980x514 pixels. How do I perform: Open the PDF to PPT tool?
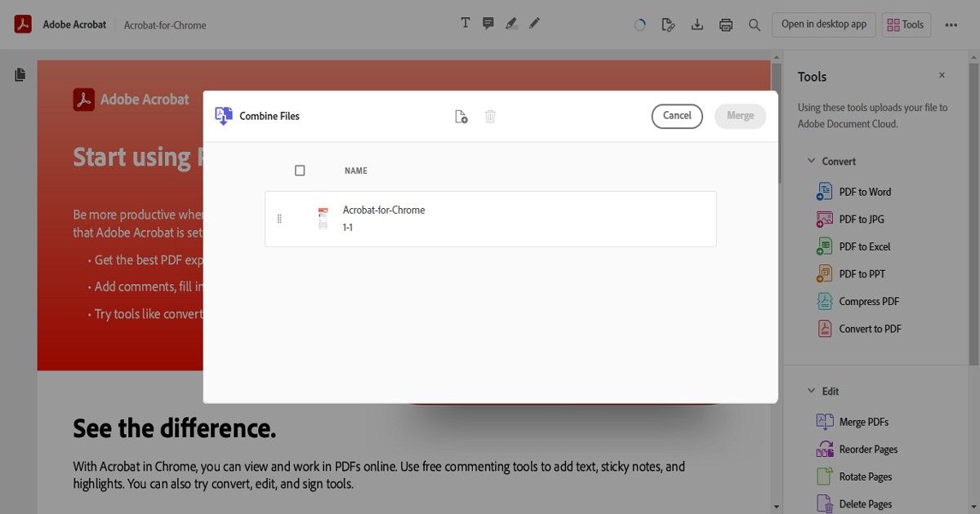[851, 274]
